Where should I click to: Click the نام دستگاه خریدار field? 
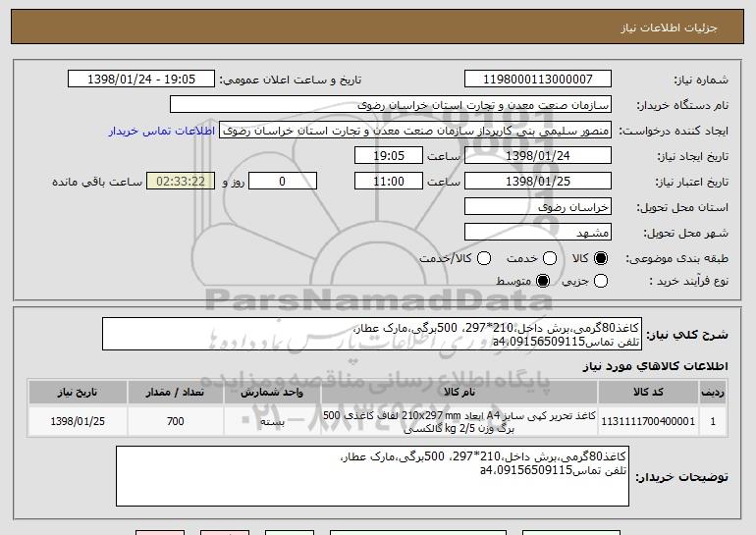(391, 105)
